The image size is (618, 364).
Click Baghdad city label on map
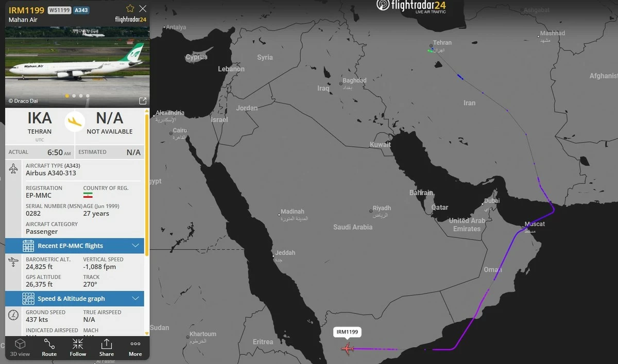click(354, 80)
